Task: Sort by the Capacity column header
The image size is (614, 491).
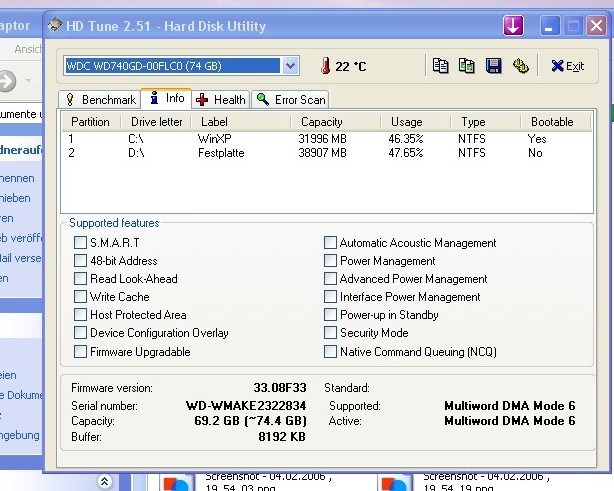Action: (x=335, y=122)
